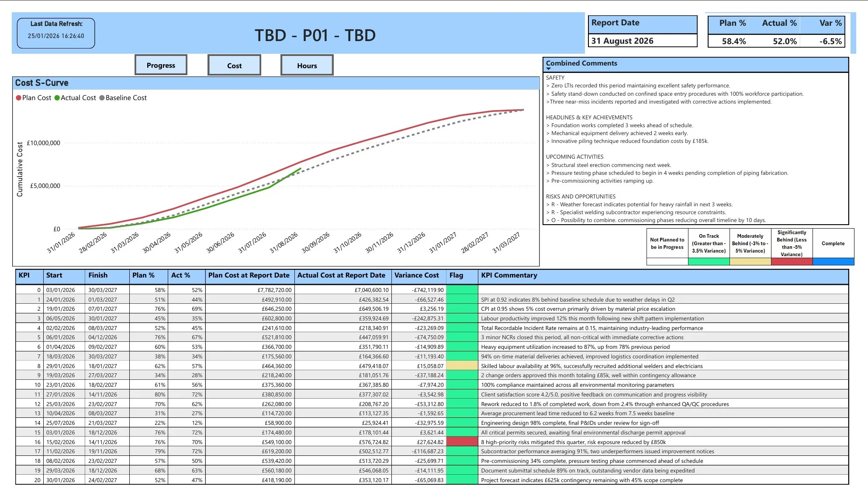Screen dimensions: 868x500
Task: Expand the Combined Comments dropdown arrow
Action: [x=548, y=69]
